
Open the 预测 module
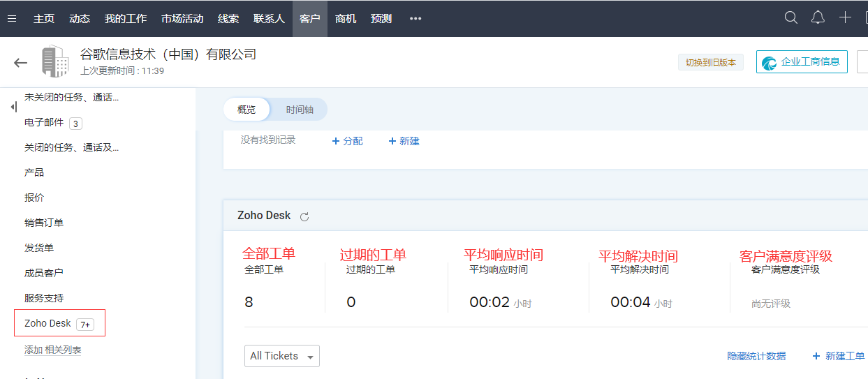pos(381,19)
